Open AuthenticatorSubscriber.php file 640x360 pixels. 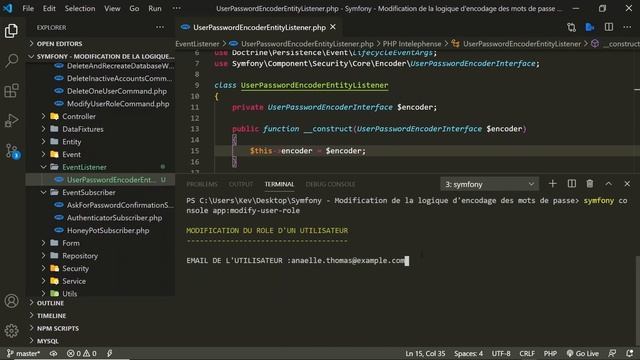(x=114, y=218)
